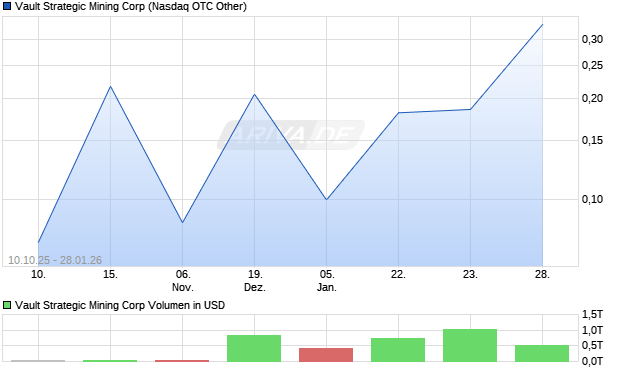Click the price chart peak above the 15. date
Image resolution: width=620 pixels, height=371 pixels.
tap(110, 86)
